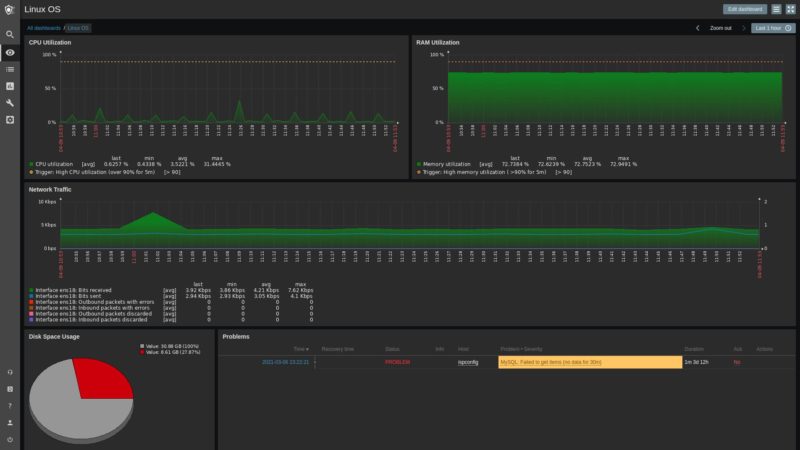
Task: Click the All dashboards breadcrumb
Action: click(43, 28)
